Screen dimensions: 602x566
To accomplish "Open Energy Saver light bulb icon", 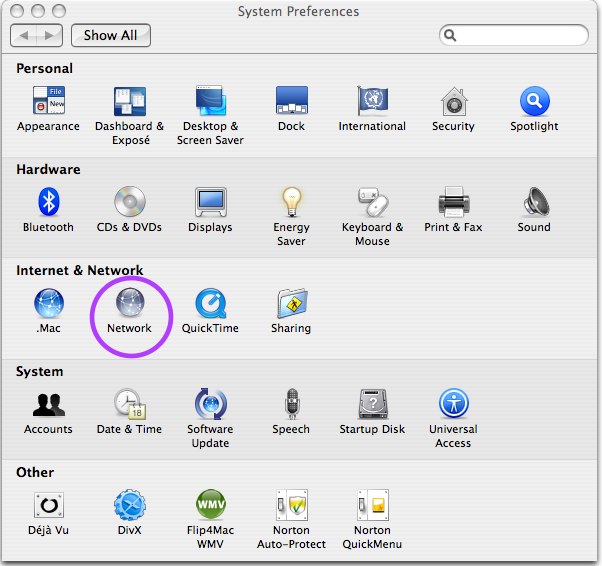I will [x=292, y=202].
